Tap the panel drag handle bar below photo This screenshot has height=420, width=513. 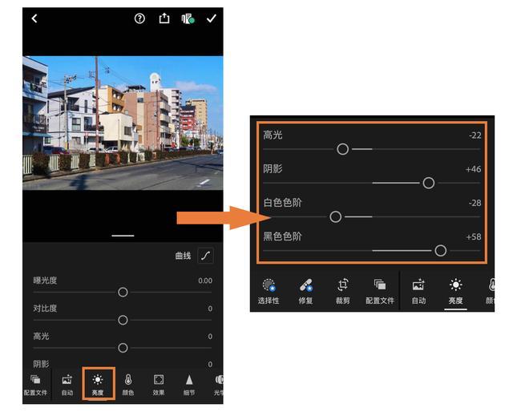point(123,236)
